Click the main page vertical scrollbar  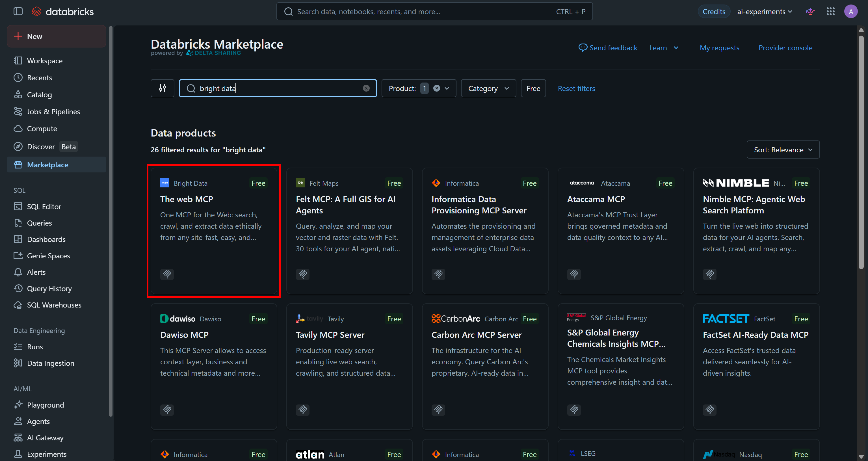coord(861,152)
